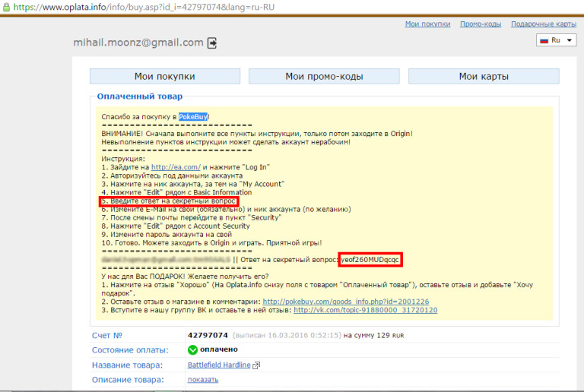Click the logout icon next to the email

click(x=212, y=43)
